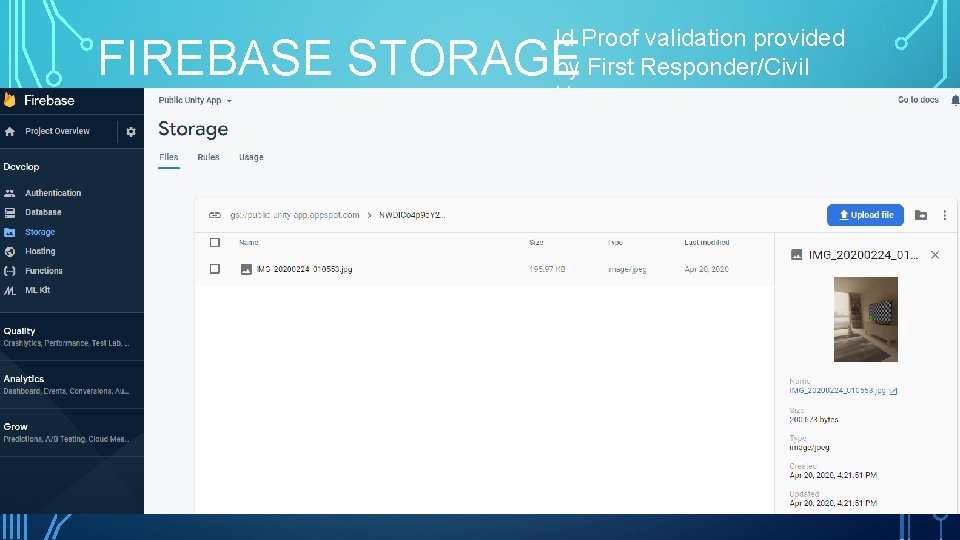Check the IMG_20200224_010553.jpg row checkbox
This screenshot has width=960, height=540.
[215, 269]
